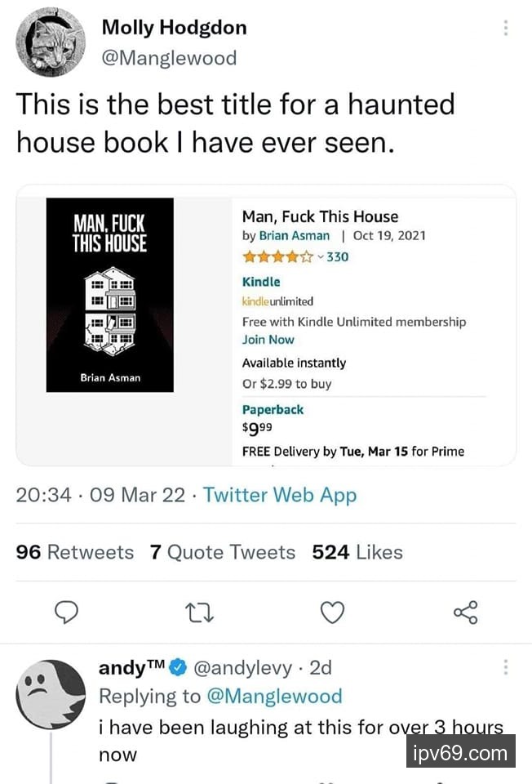Click the Join Now link

pyautogui.click(x=268, y=340)
